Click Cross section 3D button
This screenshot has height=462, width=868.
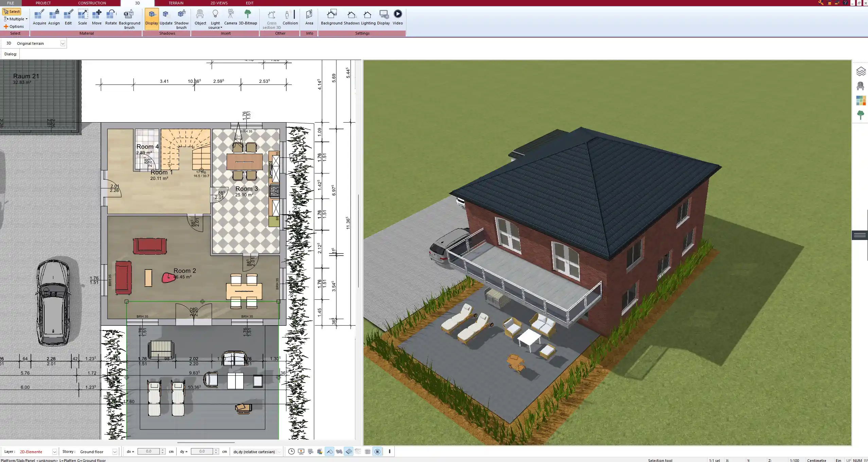271,19
